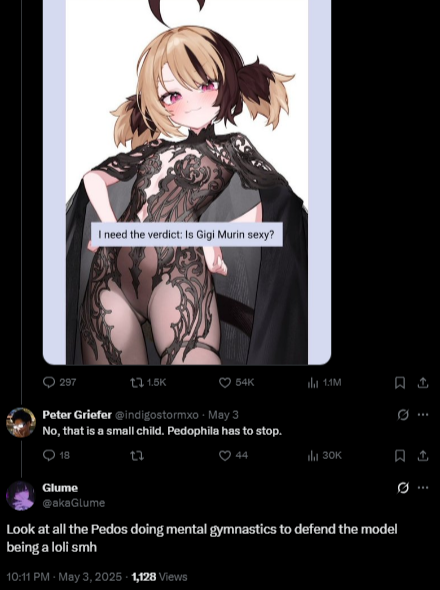Share Peter Griefer's reply via the share icon

click(423, 456)
